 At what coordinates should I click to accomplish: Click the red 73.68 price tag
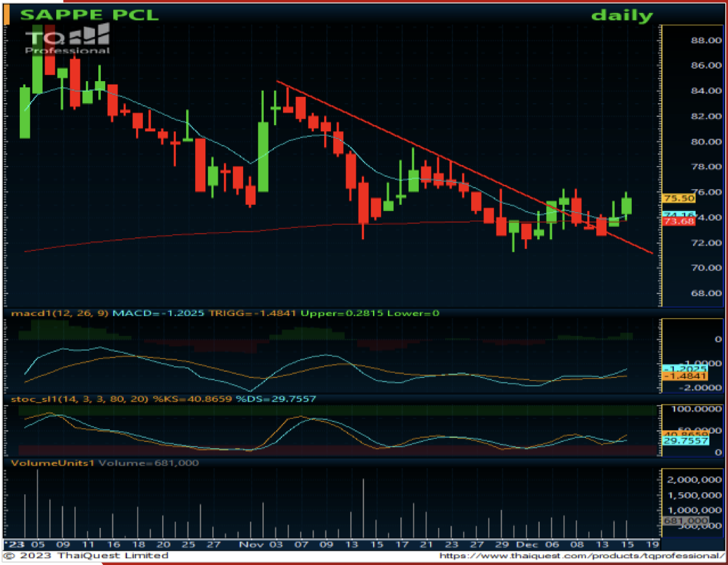(x=679, y=221)
